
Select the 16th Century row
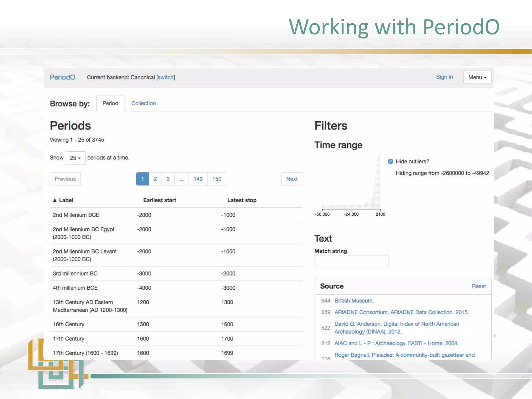tap(176, 324)
